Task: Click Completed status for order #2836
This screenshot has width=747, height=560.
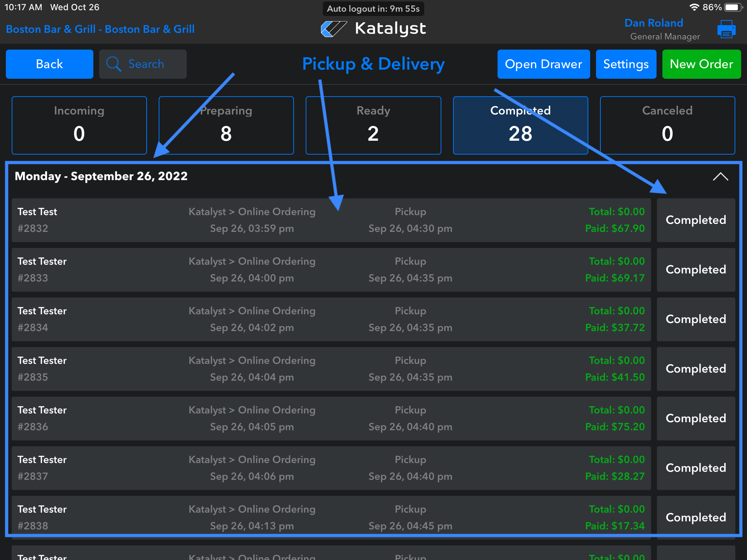Action: click(x=696, y=419)
